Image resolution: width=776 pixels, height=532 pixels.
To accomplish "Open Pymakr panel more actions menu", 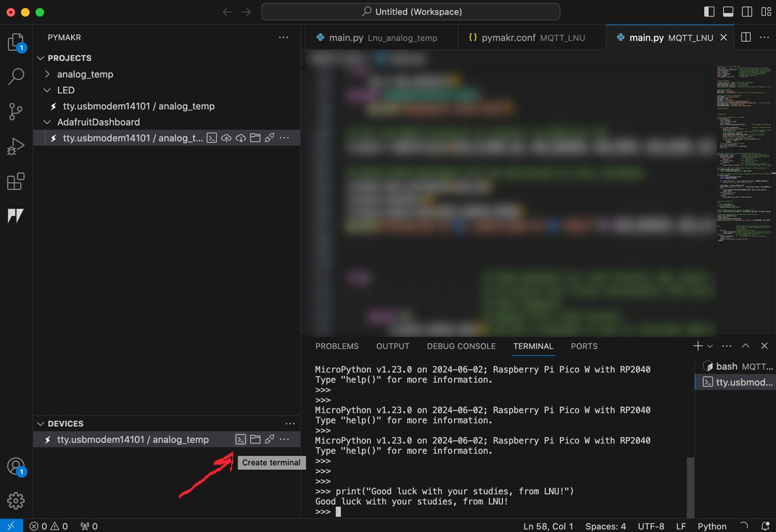I will (x=284, y=37).
